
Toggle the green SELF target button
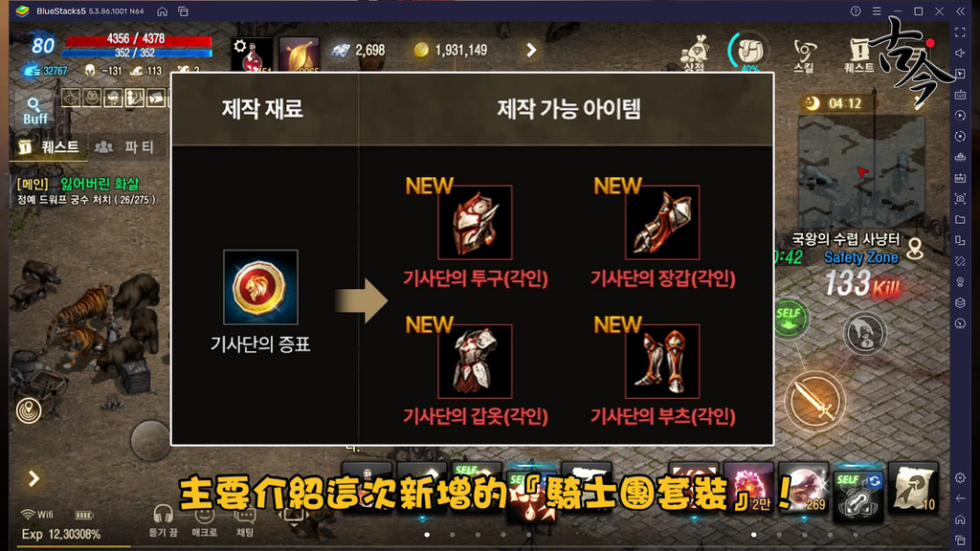click(x=790, y=319)
